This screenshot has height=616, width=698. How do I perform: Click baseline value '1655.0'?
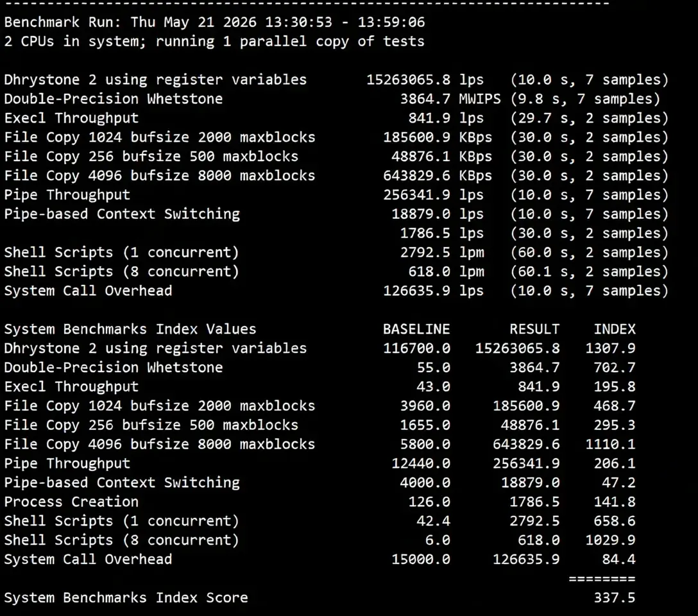point(425,424)
